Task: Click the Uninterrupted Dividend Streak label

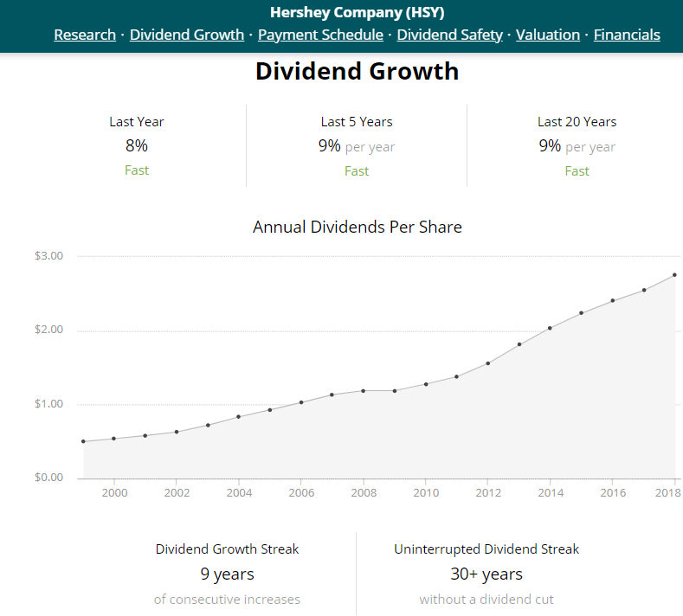Action: coord(486,549)
